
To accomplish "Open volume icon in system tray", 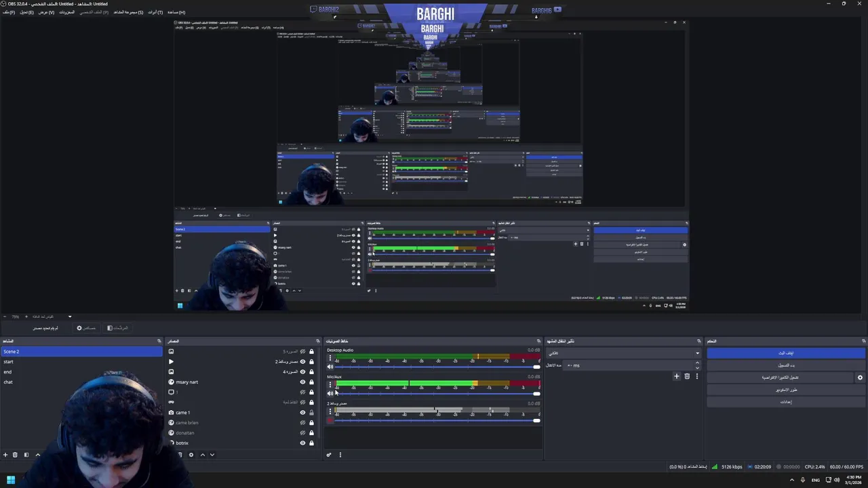I will click(x=837, y=480).
